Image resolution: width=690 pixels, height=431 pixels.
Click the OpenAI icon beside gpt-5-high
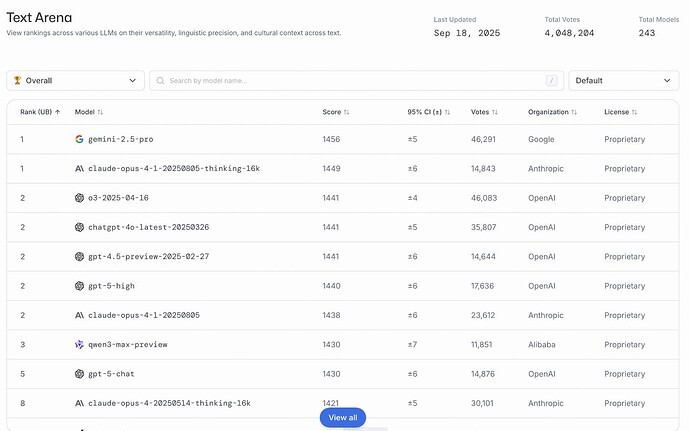tap(79, 286)
